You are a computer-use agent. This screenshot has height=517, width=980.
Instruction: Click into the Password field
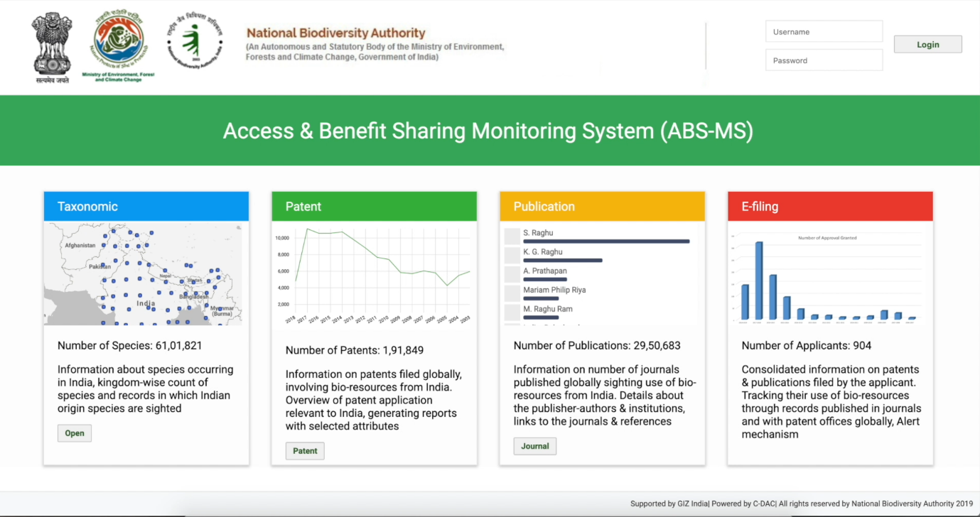(823, 60)
